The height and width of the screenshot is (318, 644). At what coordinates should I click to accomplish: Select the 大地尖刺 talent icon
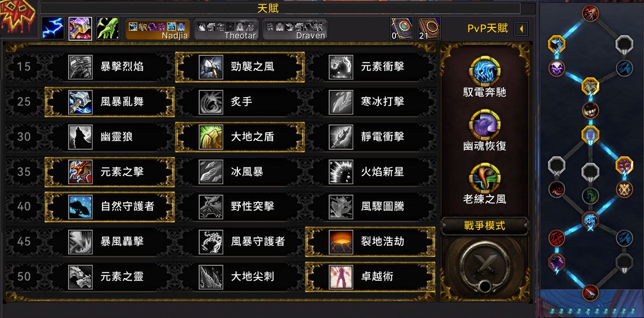(211, 277)
